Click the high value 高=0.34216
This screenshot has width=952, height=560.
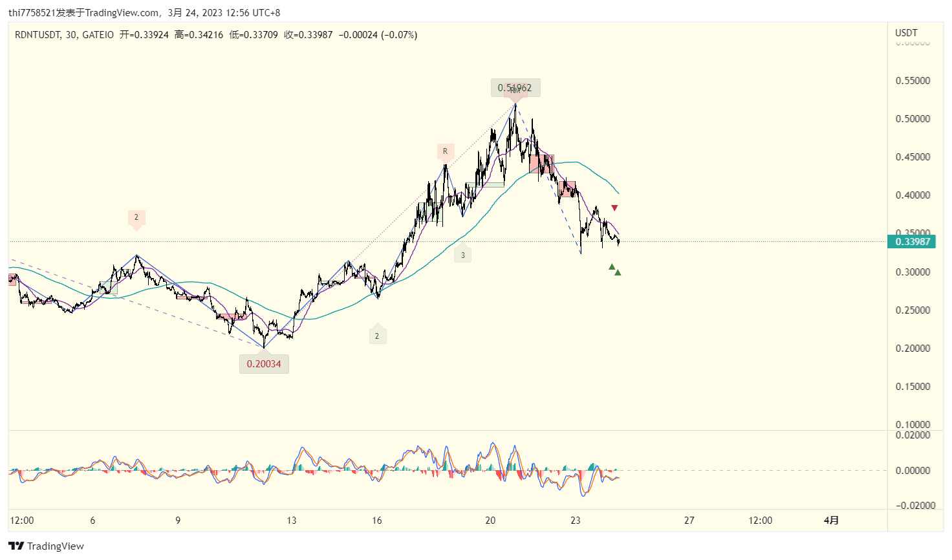click(x=199, y=35)
